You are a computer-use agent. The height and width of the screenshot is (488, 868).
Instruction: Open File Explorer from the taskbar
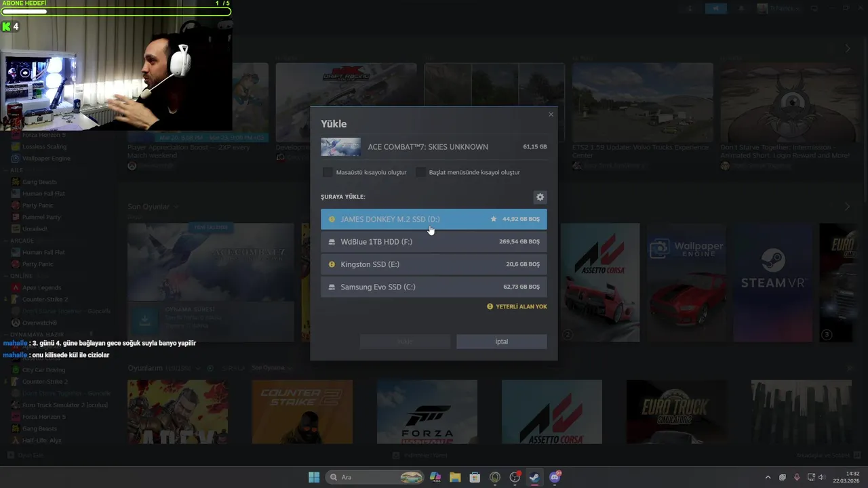click(x=455, y=477)
